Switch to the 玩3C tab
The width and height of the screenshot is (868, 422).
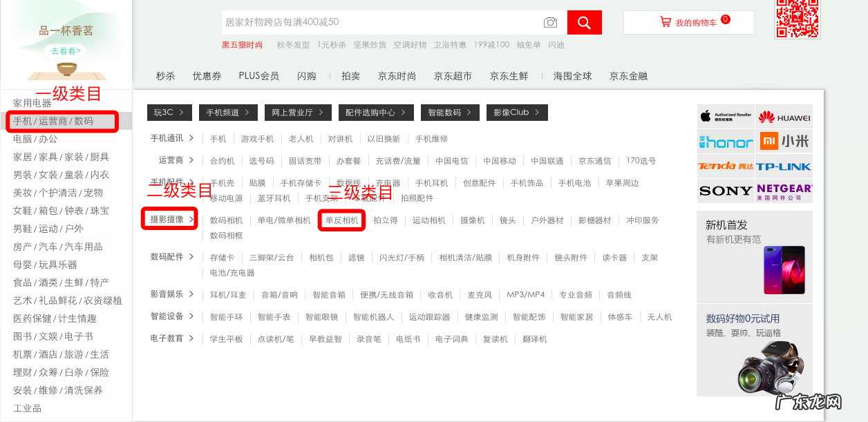[169, 111]
